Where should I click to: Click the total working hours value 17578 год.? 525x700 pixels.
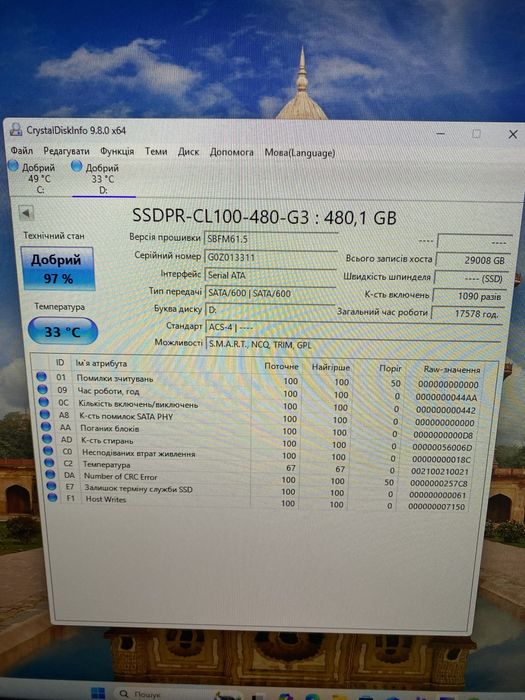pyautogui.click(x=468, y=313)
